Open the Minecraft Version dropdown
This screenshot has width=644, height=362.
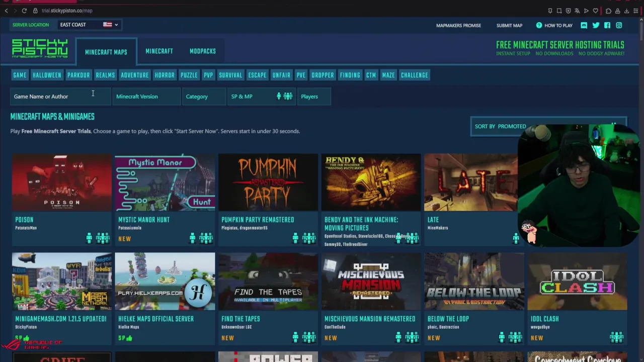pos(146,97)
